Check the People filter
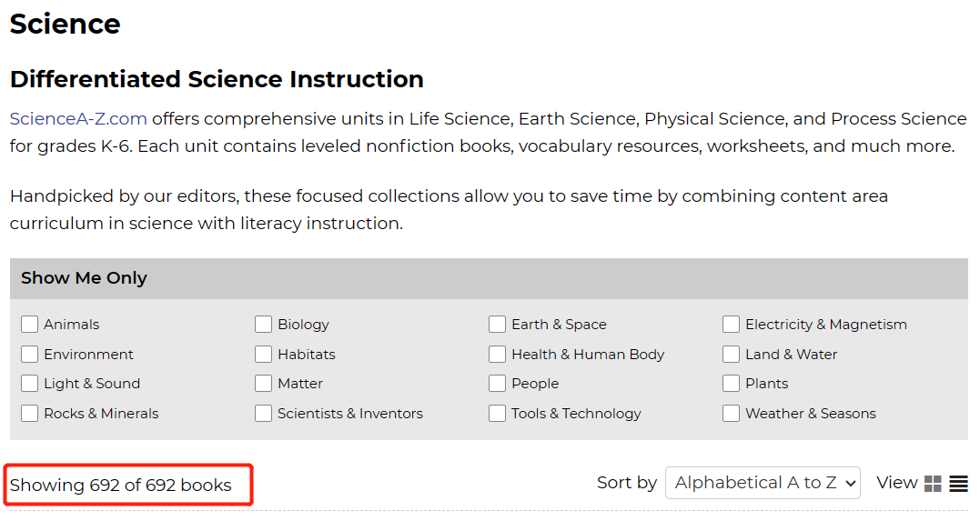 (498, 384)
